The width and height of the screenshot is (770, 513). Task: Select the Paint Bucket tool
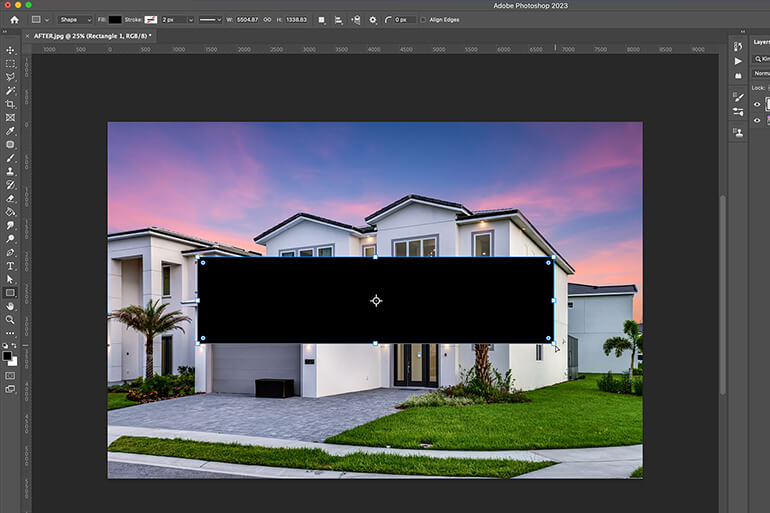tap(10, 212)
